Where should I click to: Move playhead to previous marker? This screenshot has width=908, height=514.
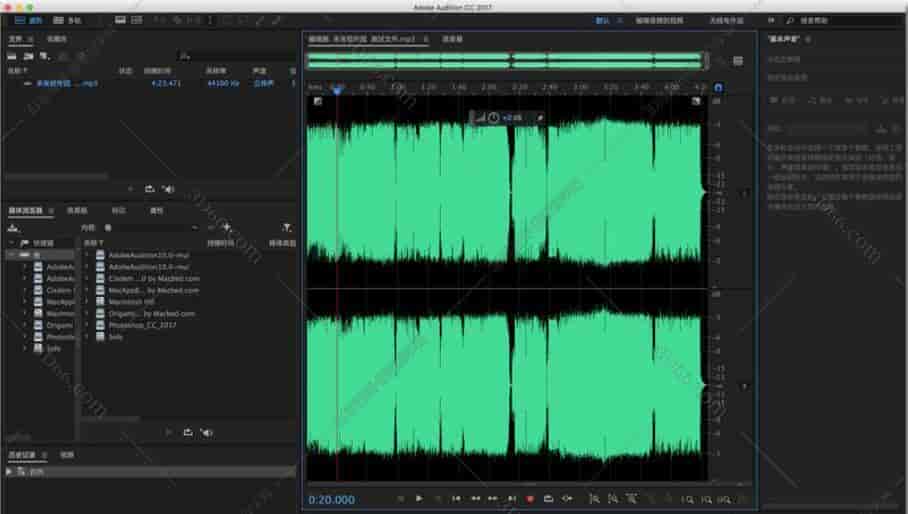[456, 498]
